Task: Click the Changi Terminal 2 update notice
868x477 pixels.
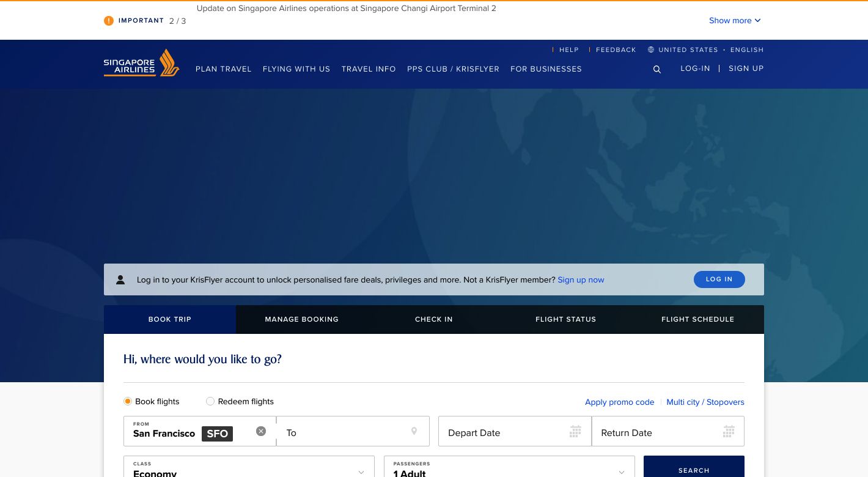Action: [347, 9]
